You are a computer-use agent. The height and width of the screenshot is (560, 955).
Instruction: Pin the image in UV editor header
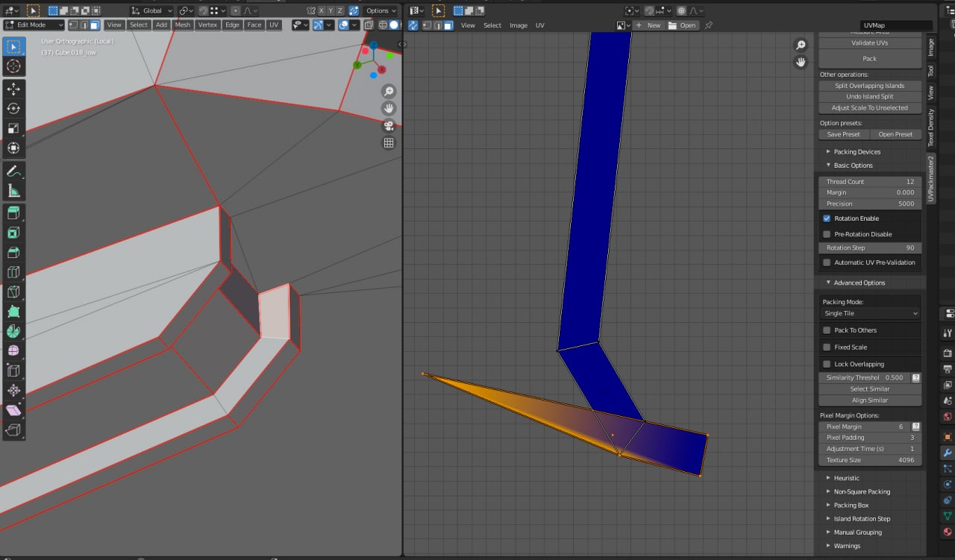[x=709, y=25]
